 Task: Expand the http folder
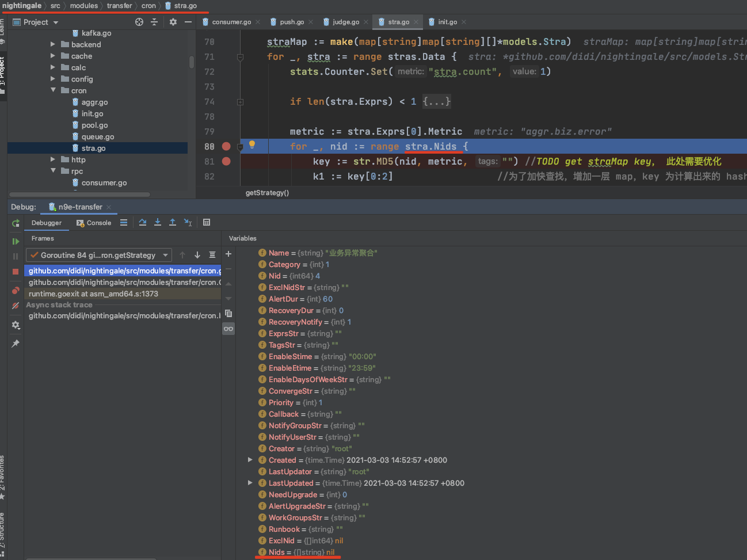(53, 159)
